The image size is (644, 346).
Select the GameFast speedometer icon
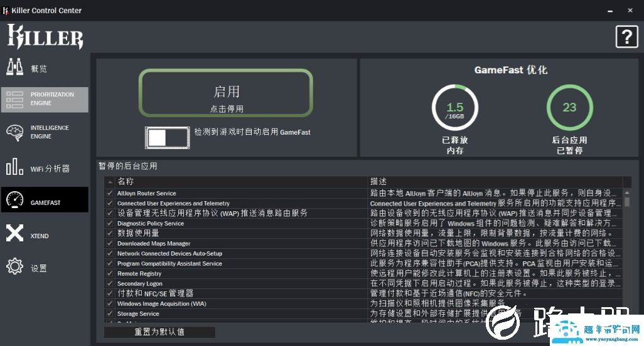coord(15,200)
